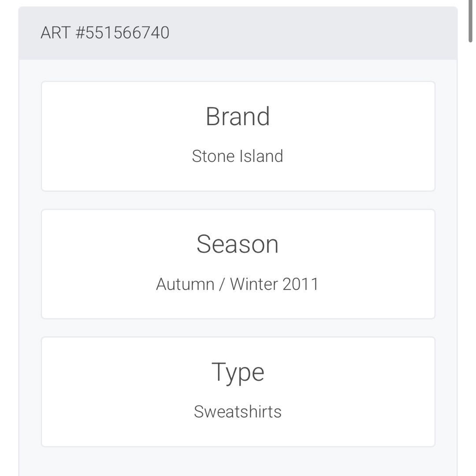Open the Stone Island brand value

(238, 156)
